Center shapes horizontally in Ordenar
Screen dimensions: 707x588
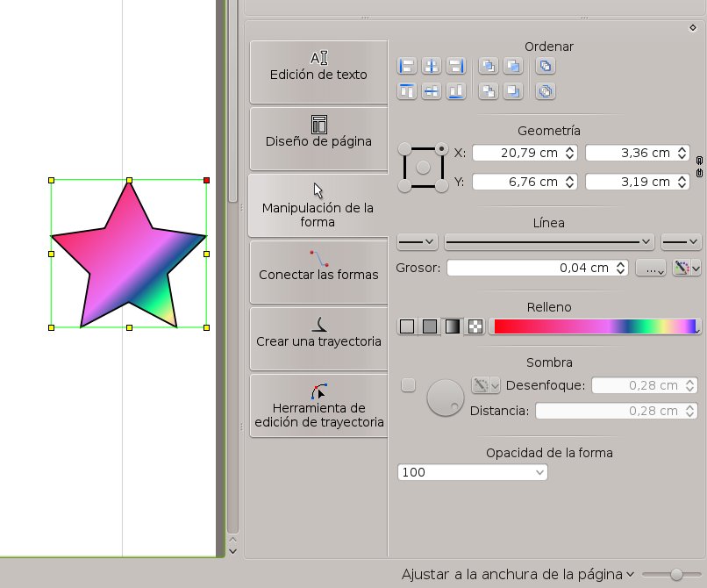coord(432,66)
